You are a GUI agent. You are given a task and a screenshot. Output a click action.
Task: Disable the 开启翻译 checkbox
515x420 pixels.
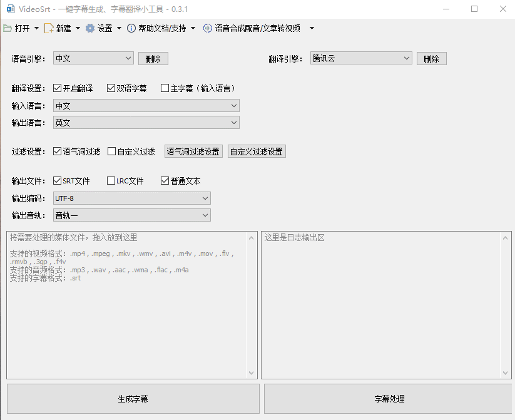pyautogui.click(x=57, y=88)
